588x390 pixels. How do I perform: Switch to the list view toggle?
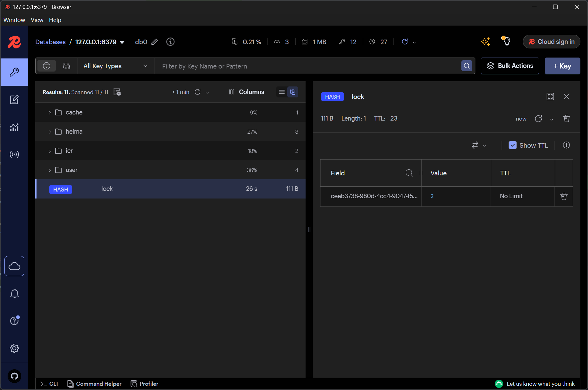pyautogui.click(x=282, y=92)
